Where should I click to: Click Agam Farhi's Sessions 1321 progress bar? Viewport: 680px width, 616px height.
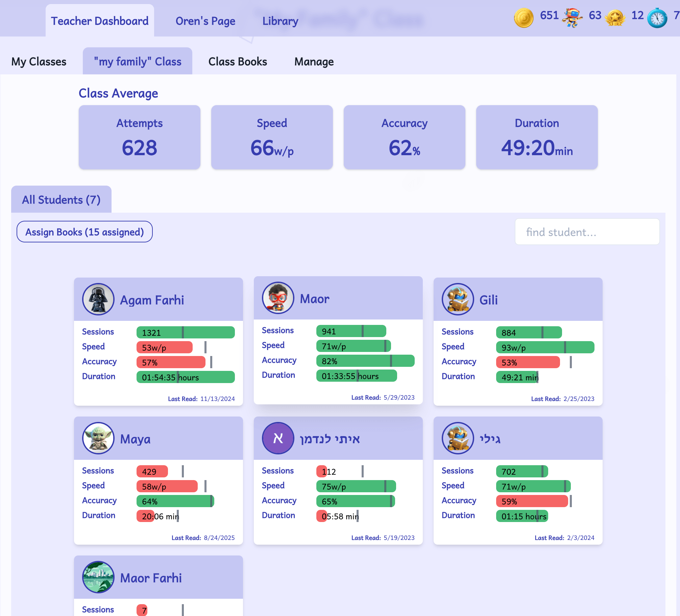point(186,332)
